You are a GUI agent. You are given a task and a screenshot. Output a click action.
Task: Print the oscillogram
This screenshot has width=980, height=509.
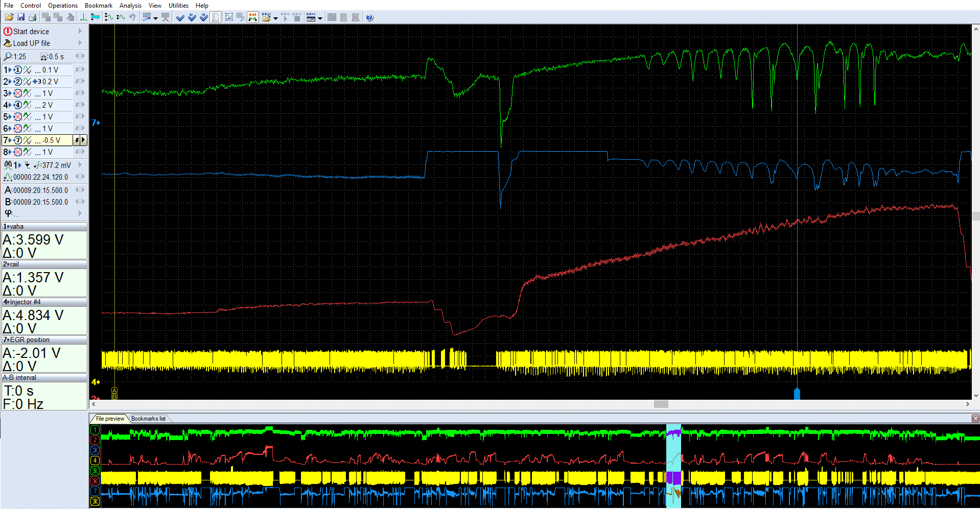[x=32, y=17]
